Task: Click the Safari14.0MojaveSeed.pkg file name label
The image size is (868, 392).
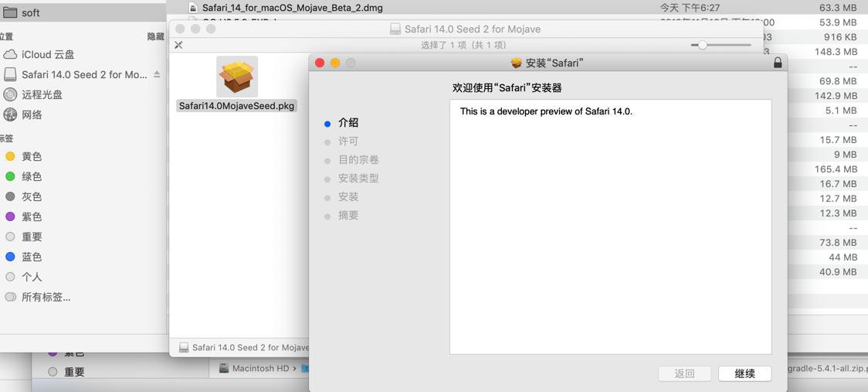Action: pyautogui.click(x=237, y=105)
